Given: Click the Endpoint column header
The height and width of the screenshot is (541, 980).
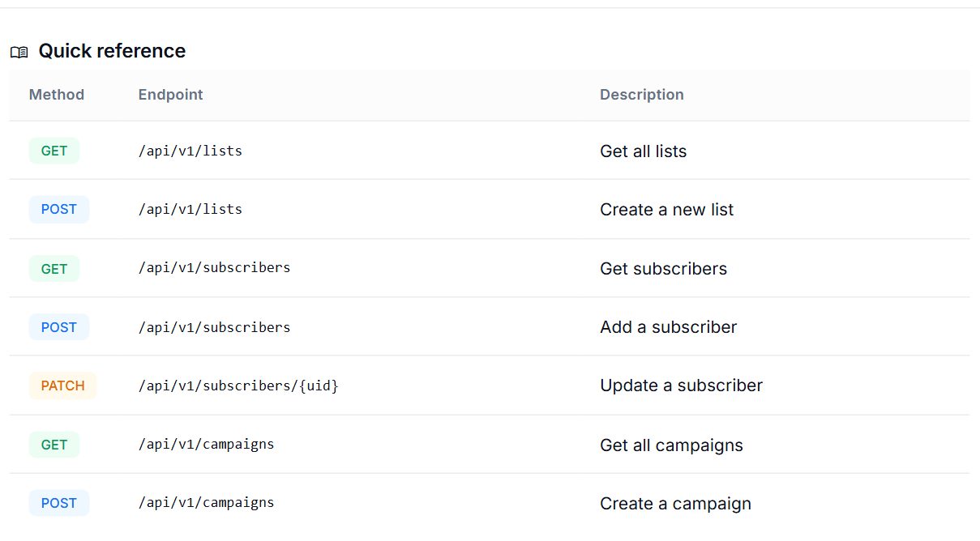Looking at the screenshot, I should point(171,95).
